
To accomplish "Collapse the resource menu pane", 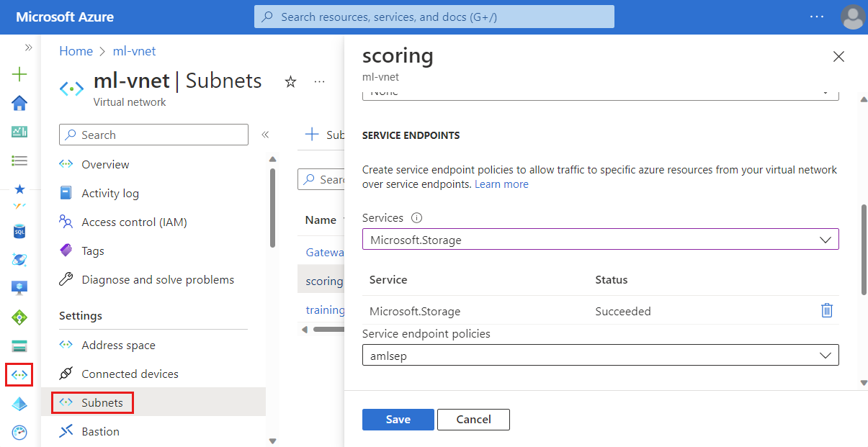I will [x=265, y=135].
